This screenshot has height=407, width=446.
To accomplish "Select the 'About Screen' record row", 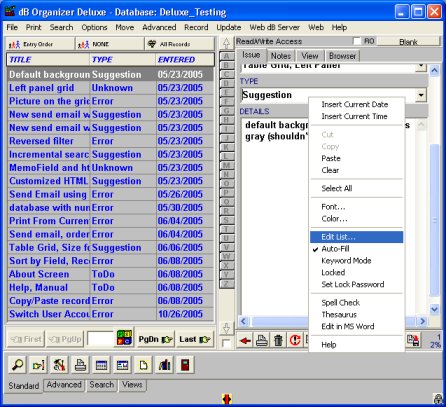I will click(x=110, y=274).
